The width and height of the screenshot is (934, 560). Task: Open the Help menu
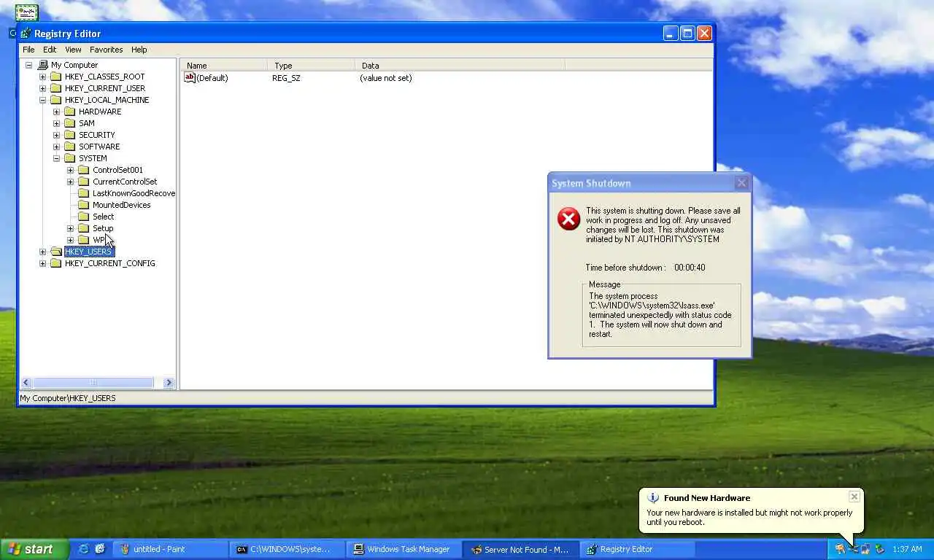(139, 50)
